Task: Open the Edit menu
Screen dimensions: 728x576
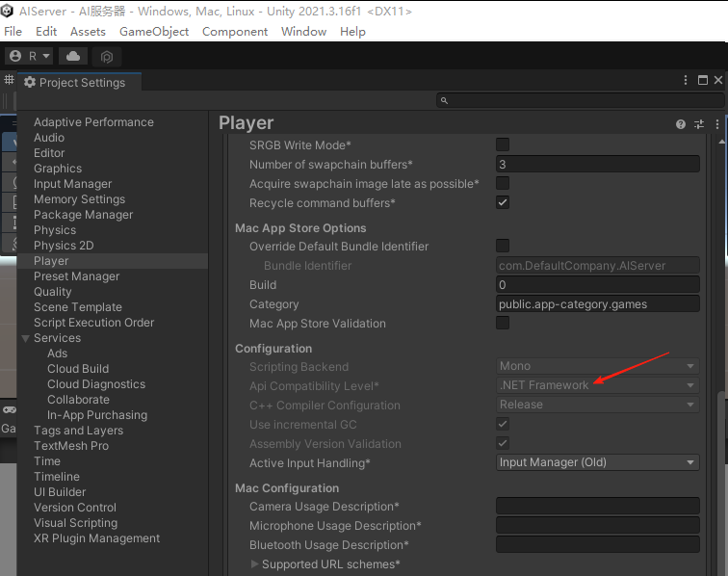Action: 46,32
